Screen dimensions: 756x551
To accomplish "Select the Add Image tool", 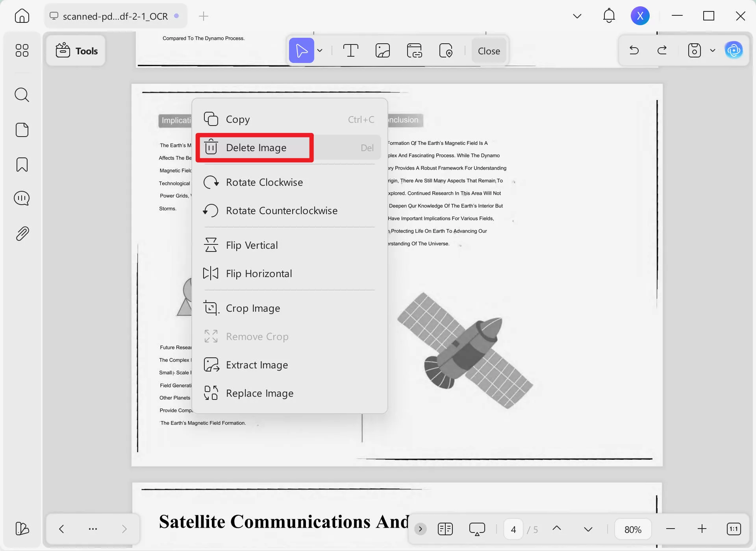I will (382, 50).
